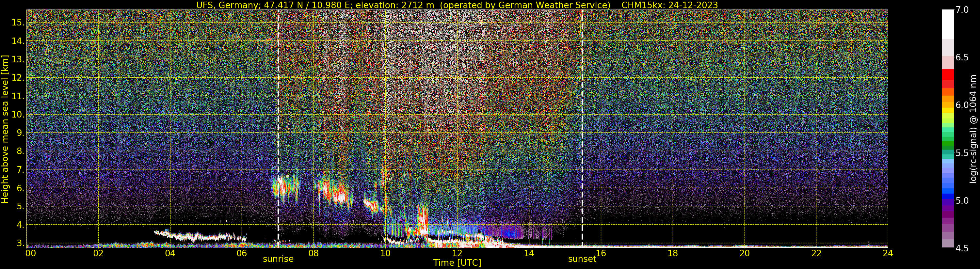Click time tick label '20'
The width and height of the screenshot is (980, 269).
pyautogui.click(x=744, y=253)
